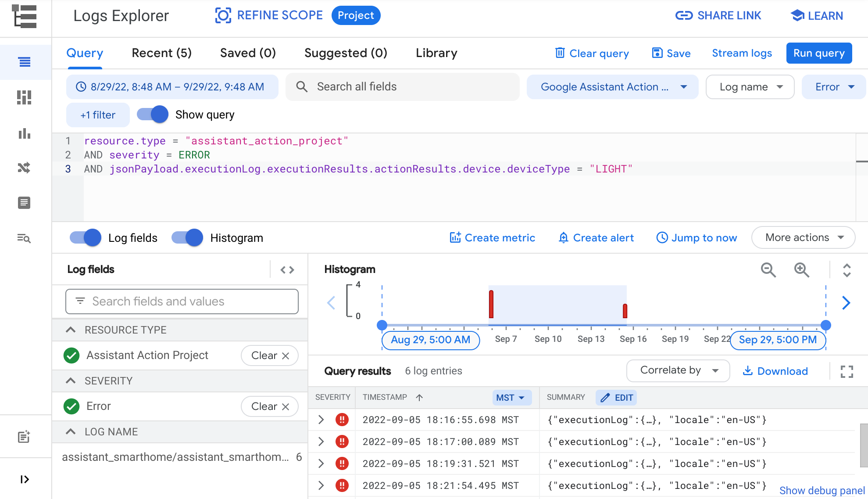The image size is (868, 499).
Task: Select the Library tab
Action: pos(436,53)
